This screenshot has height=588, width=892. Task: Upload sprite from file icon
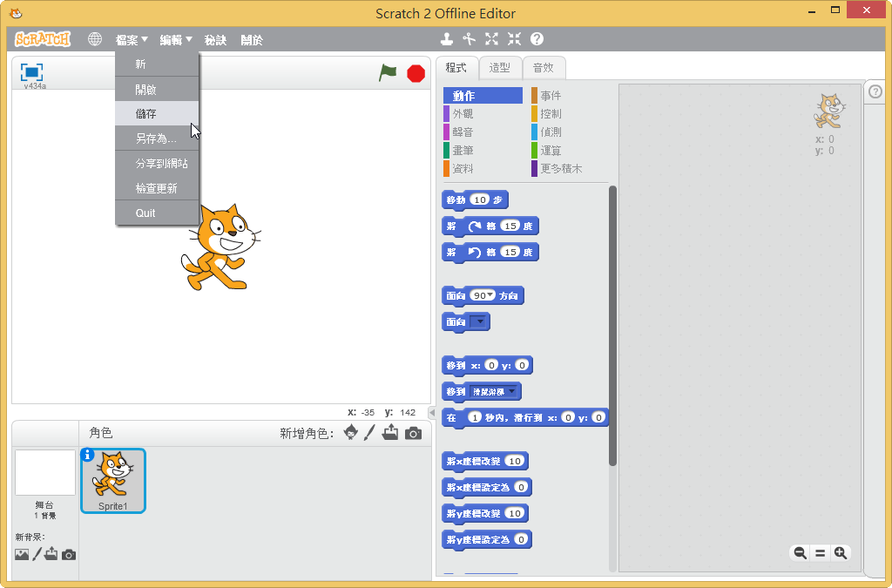[390, 433]
